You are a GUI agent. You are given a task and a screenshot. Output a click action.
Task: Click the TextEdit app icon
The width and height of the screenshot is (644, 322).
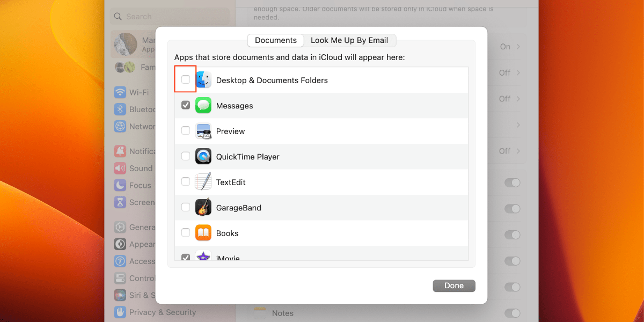203,181
